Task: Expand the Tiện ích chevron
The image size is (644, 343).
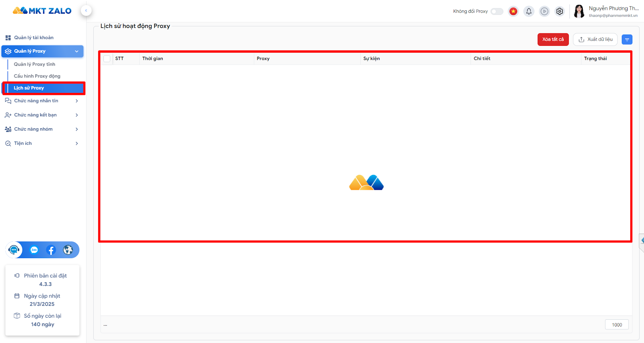Action: click(x=76, y=144)
